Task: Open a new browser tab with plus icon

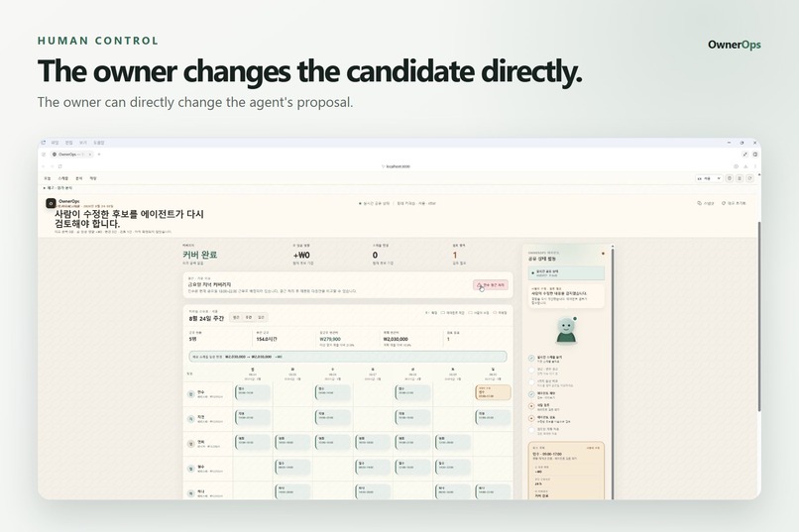Action: [99, 155]
